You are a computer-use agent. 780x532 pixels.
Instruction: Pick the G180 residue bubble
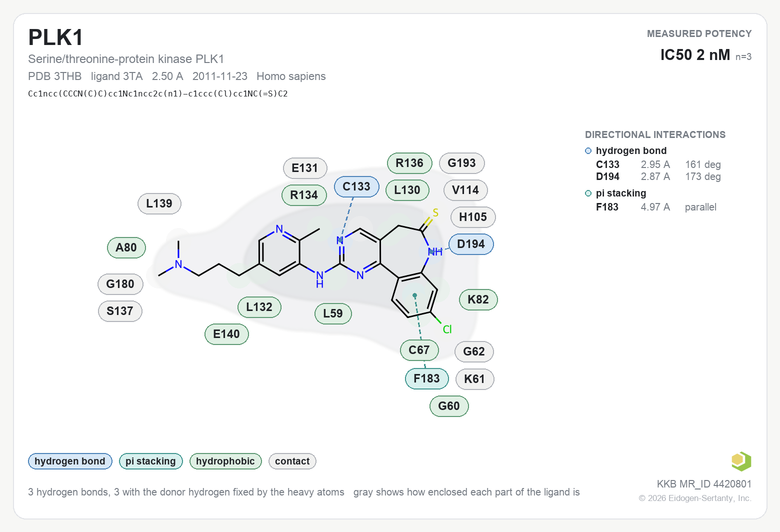(x=120, y=284)
